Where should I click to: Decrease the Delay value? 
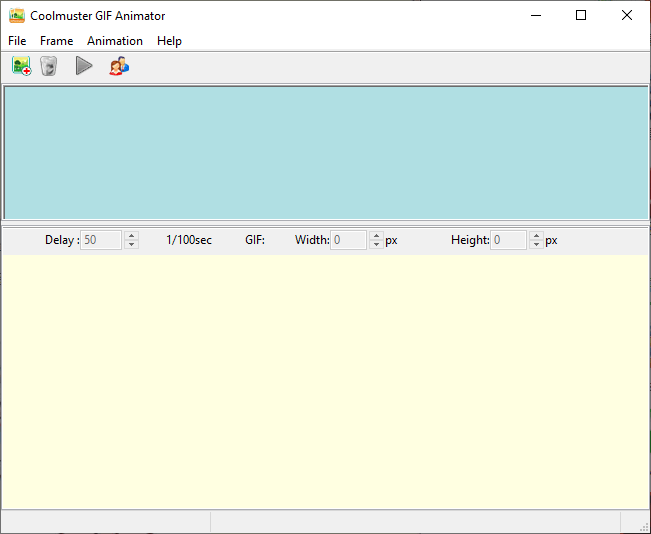[x=131, y=245]
